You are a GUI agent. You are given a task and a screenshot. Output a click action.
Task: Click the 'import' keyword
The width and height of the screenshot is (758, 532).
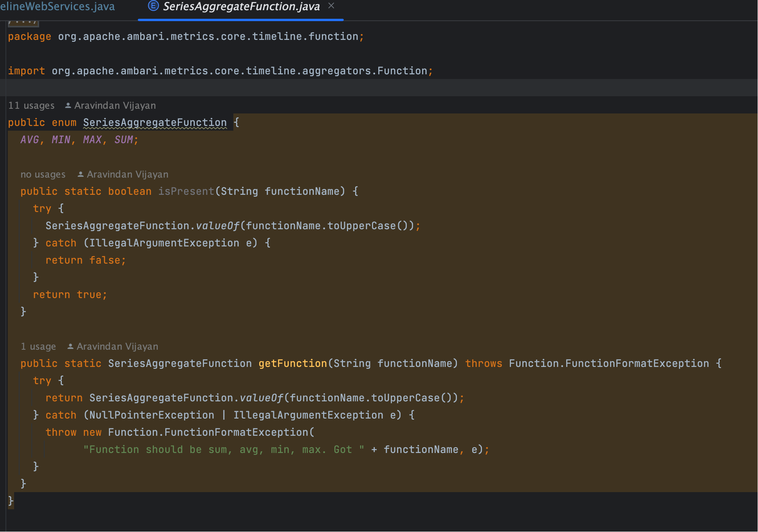27,71
